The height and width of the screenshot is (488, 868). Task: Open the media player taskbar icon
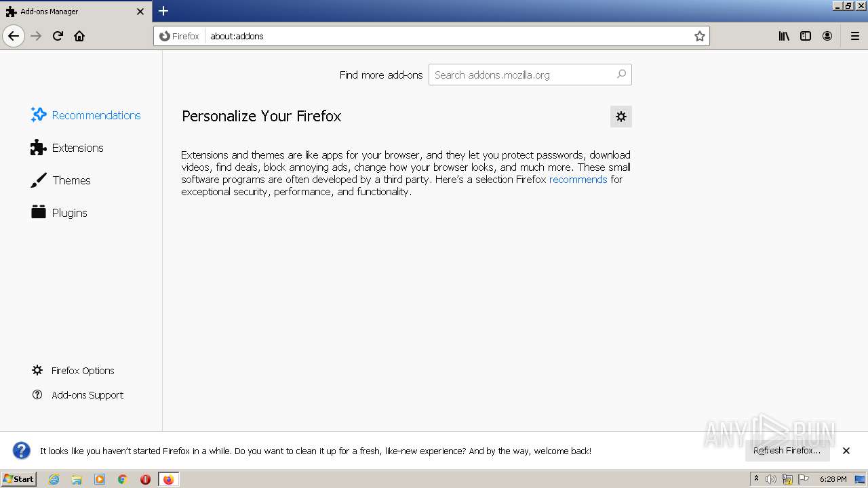point(100,479)
